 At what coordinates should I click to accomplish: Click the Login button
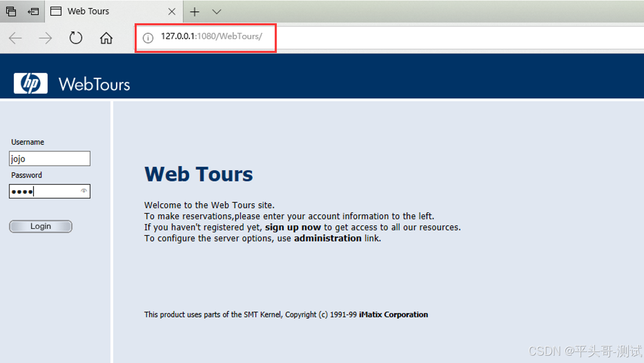[x=40, y=226]
